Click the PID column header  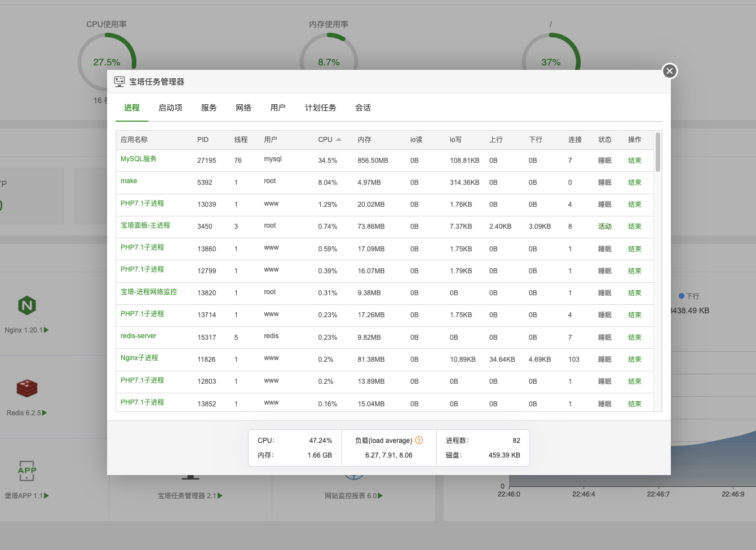[203, 140]
